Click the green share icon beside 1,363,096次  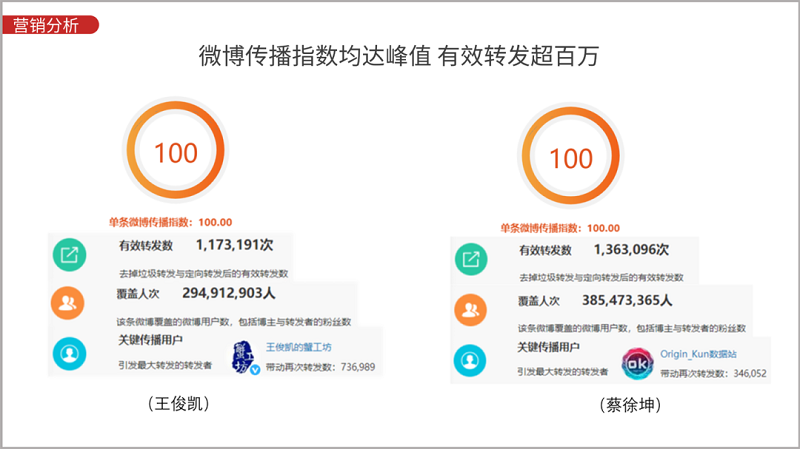tap(471, 259)
